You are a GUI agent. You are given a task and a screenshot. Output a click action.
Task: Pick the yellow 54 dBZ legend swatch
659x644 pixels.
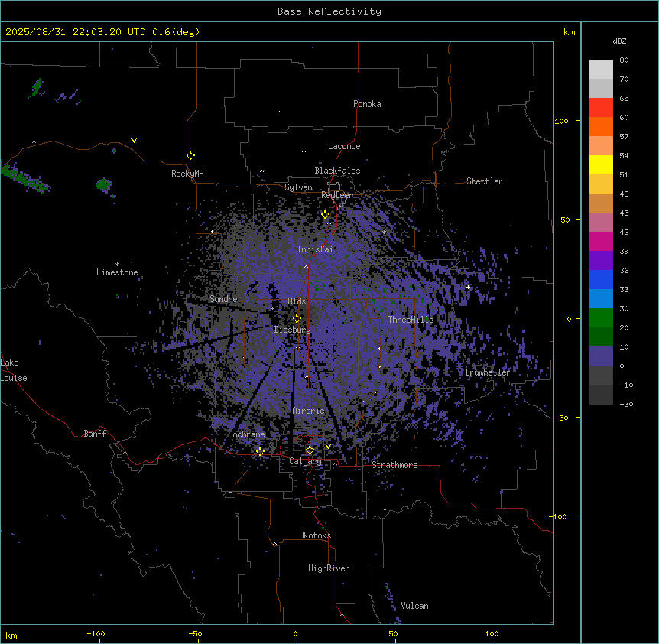click(601, 164)
